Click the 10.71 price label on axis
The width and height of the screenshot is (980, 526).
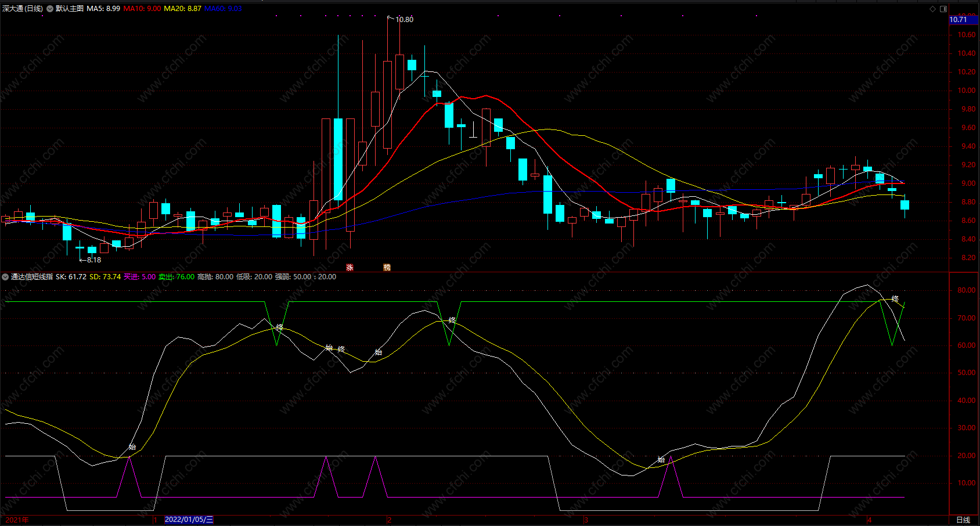point(959,20)
